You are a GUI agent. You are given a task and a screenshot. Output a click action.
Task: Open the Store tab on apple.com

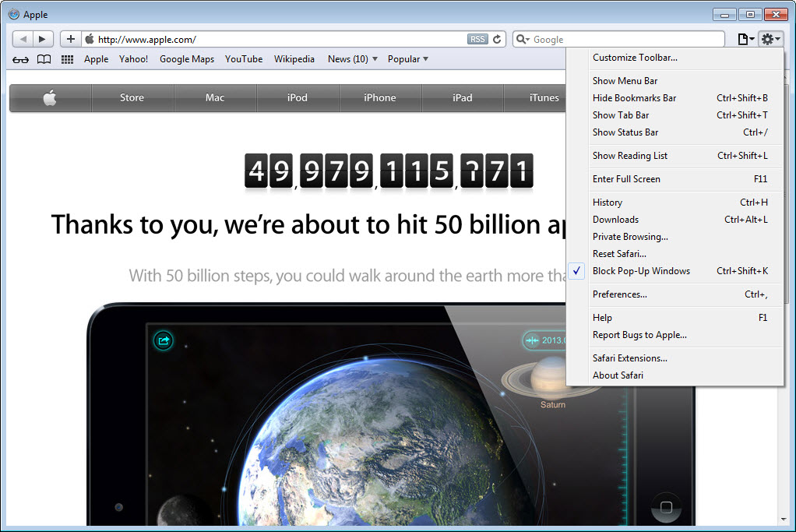[132, 97]
